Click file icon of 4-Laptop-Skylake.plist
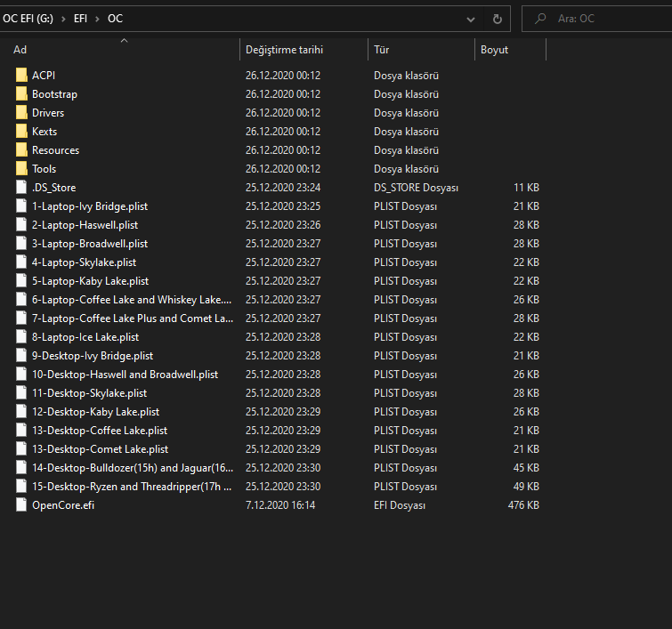Screen dimensions: 672x629 coord(21,262)
